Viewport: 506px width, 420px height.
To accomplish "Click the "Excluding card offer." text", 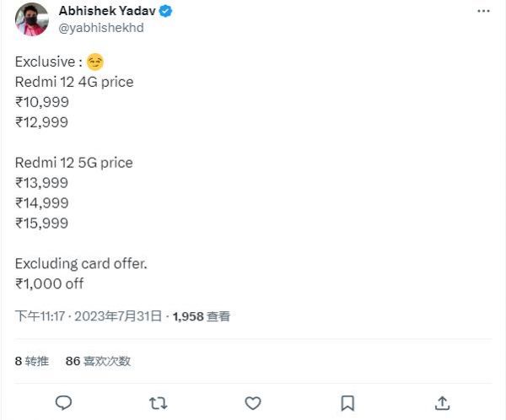I will 81,264.
